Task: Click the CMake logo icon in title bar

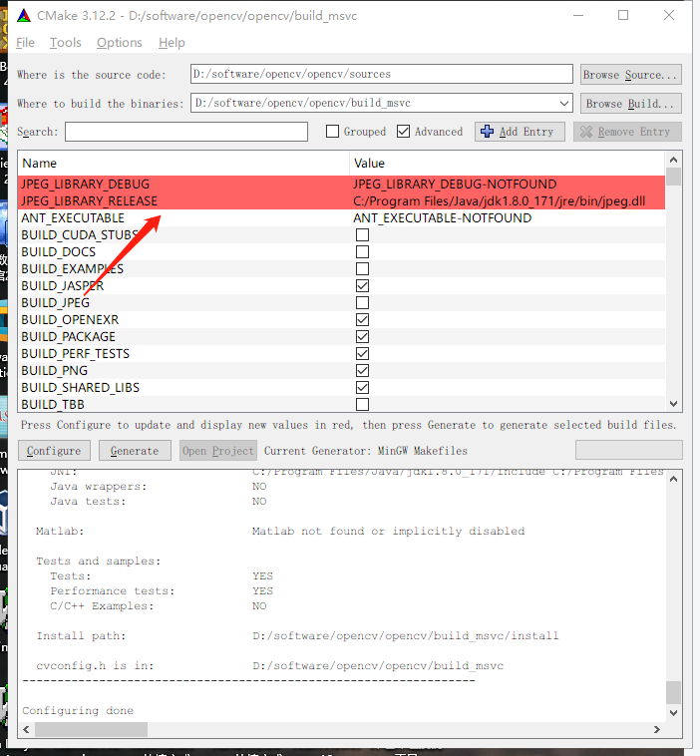Action: click(x=24, y=16)
